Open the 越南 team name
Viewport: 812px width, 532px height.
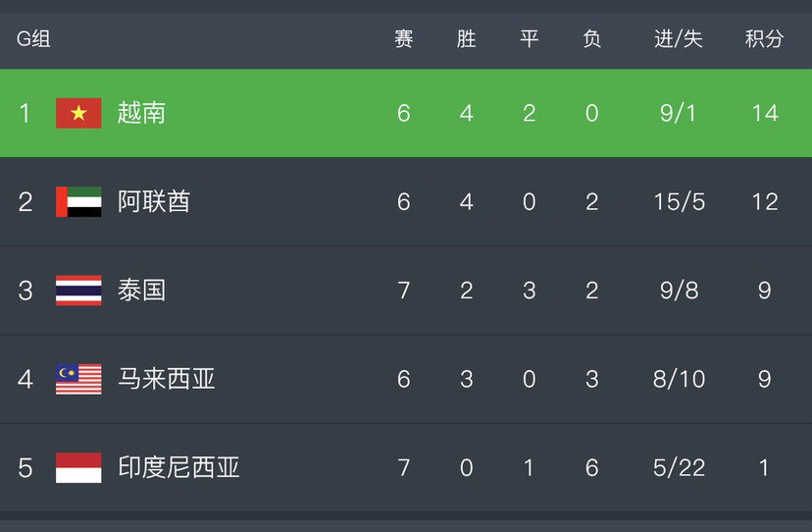(141, 113)
